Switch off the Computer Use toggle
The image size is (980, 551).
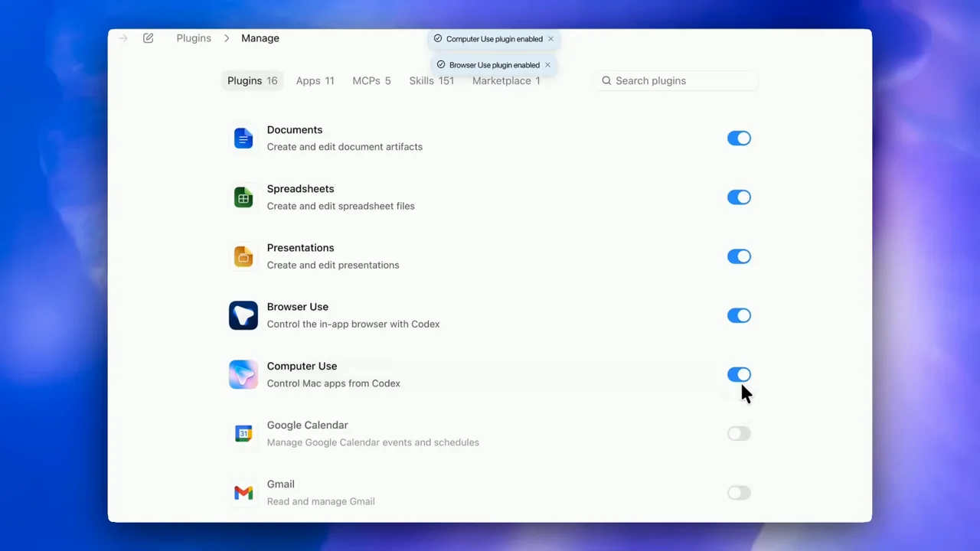739,374
